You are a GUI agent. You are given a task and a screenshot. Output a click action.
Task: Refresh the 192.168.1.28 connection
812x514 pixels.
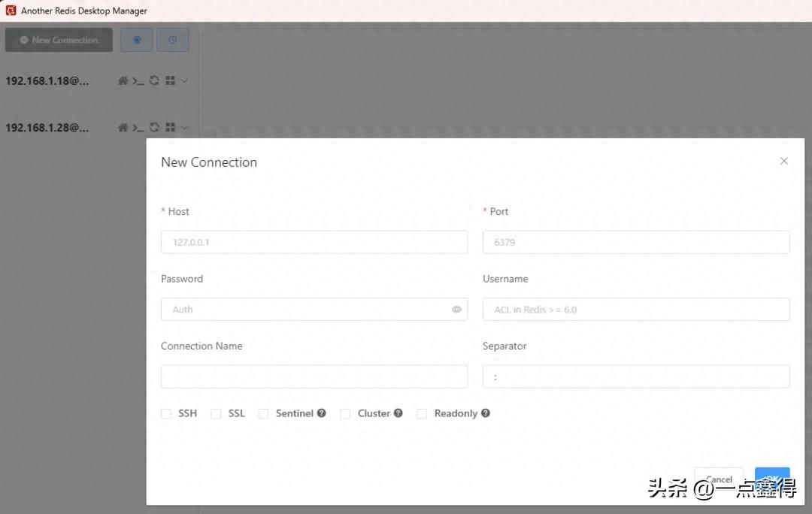point(154,127)
